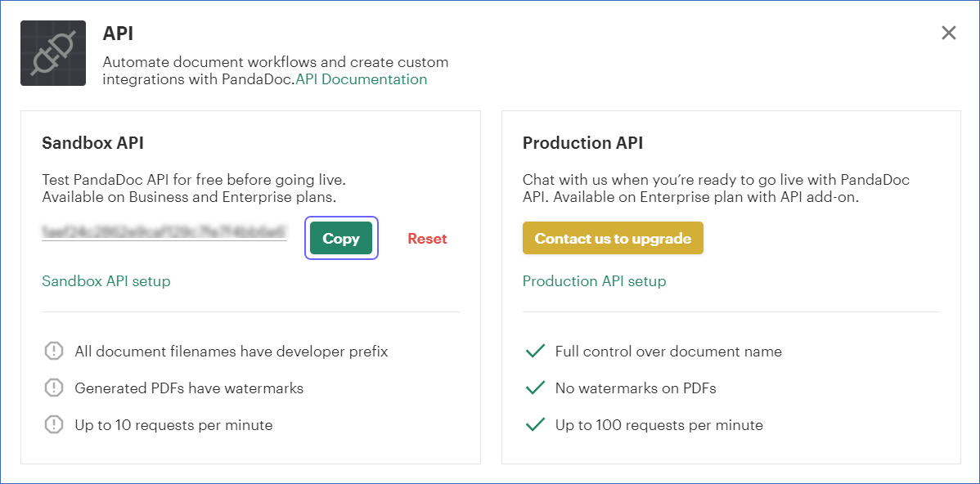Click 'No watermarks on PDFs' text
The image size is (980, 484).
[636, 388]
